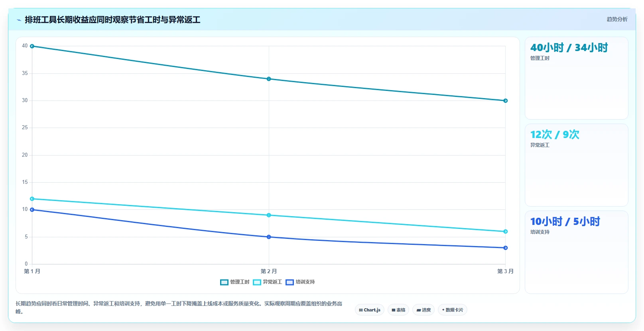The height and width of the screenshot is (331, 644).
Task: Click the y-axis value 30
Action: 25,100
